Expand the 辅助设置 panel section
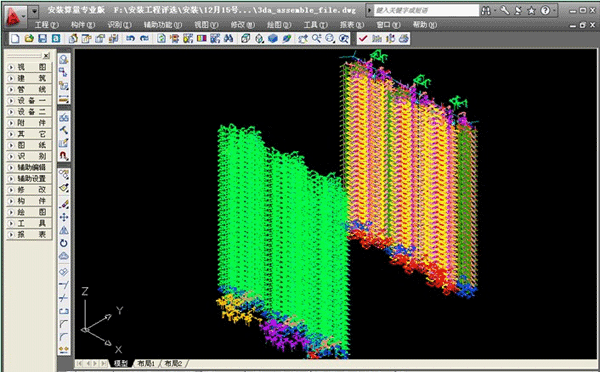This screenshot has height=372, width=600. pyautogui.click(x=29, y=178)
